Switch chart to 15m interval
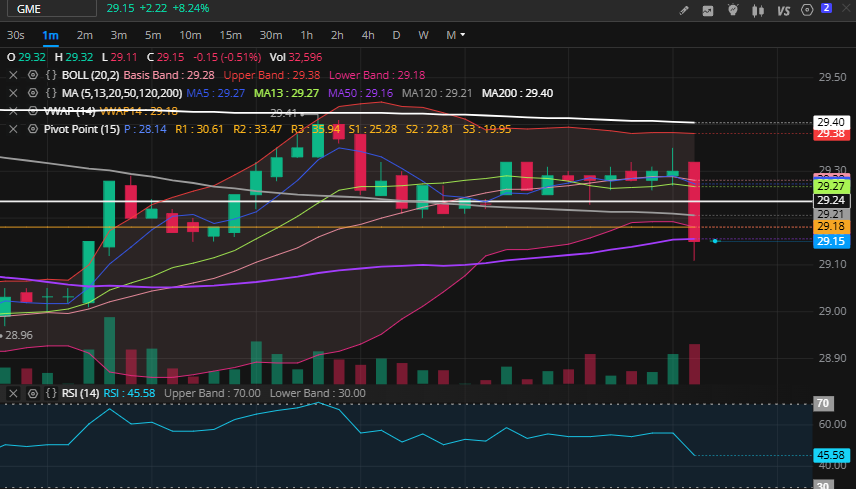The image size is (856, 489). tap(230, 35)
